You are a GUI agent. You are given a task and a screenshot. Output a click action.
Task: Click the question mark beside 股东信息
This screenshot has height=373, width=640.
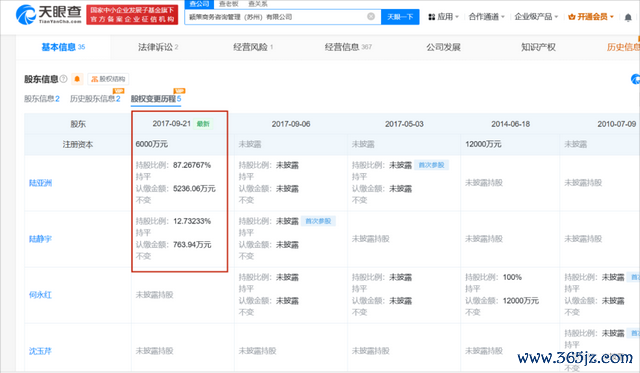63,79
